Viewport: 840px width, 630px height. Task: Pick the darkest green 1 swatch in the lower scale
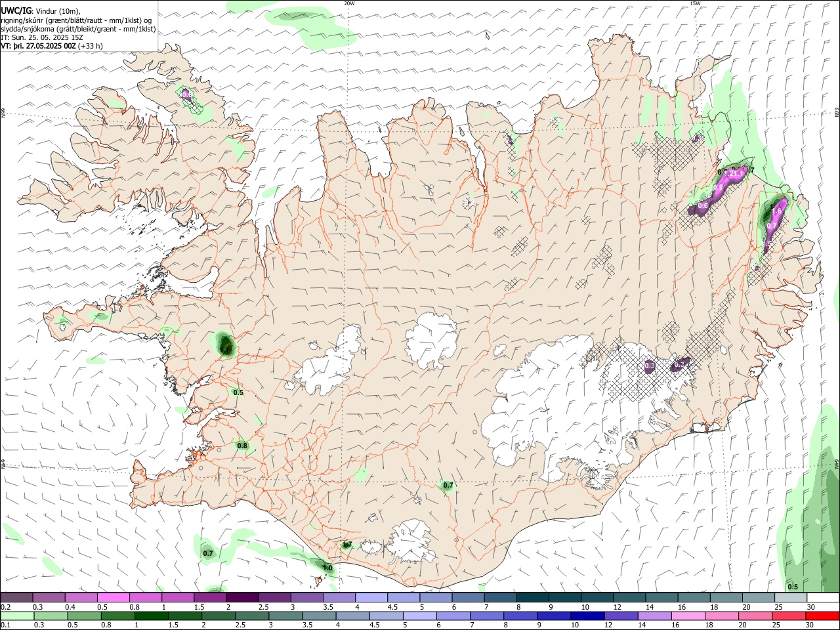coord(151,616)
